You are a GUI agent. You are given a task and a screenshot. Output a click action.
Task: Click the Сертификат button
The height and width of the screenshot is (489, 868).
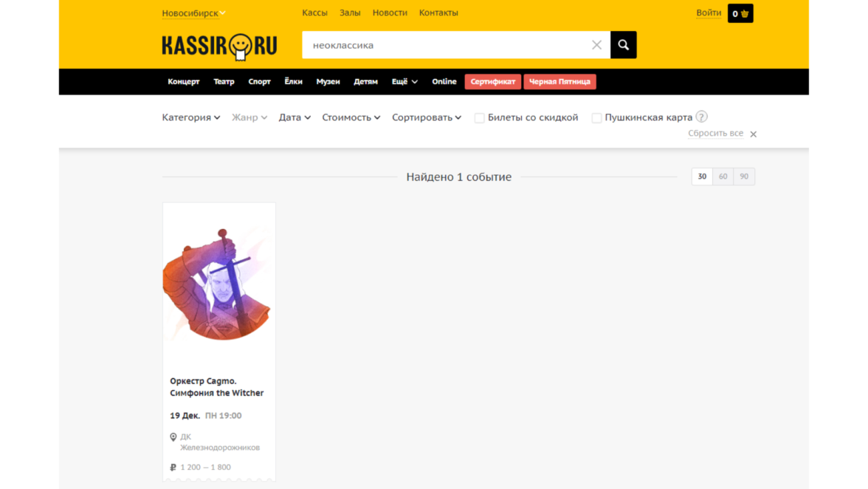[x=493, y=81]
